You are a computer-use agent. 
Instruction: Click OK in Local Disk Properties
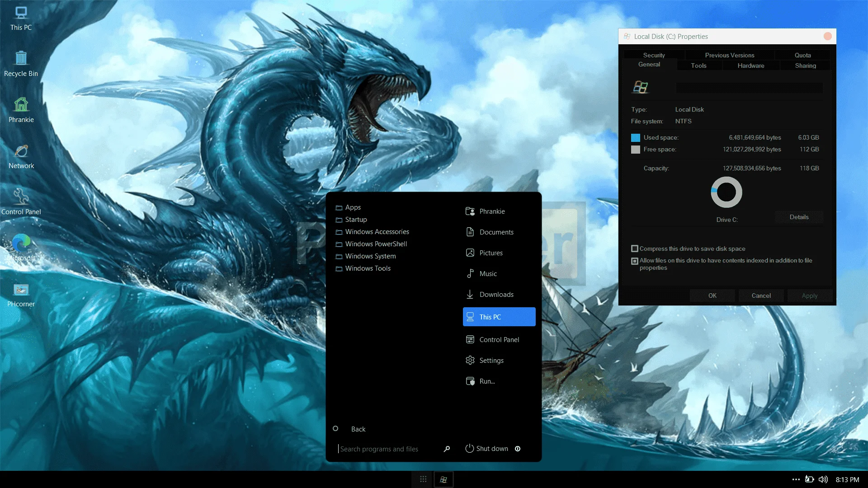pos(712,296)
